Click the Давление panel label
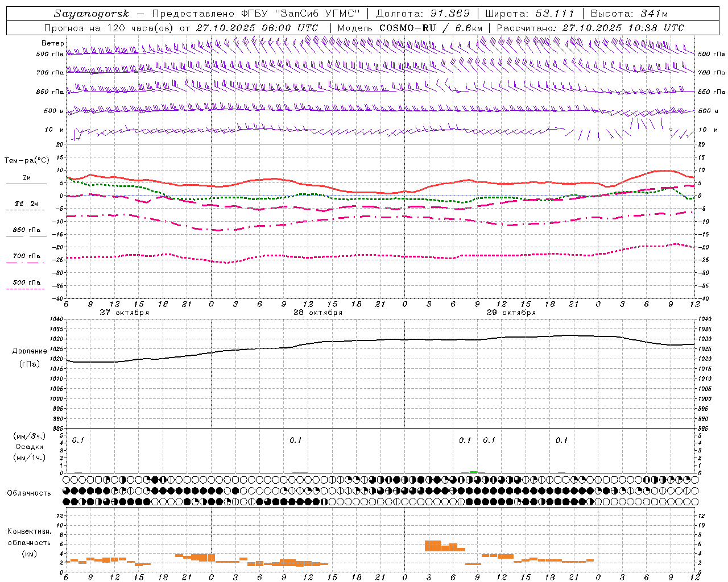Screen dimensions: 728x582 click(x=30, y=351)
